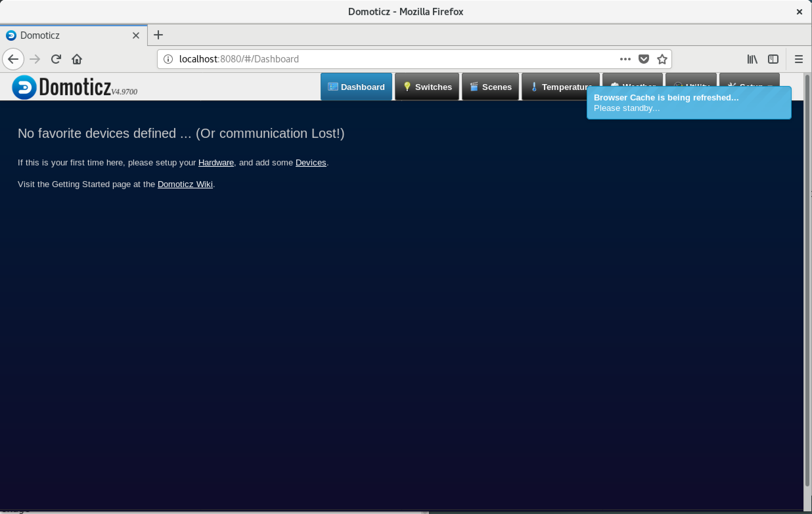Image resolution: width=812 pixels, height=514 pixels.
Task: Dismiss the Browser Cache refreshed notification
Action: [689, 103]
